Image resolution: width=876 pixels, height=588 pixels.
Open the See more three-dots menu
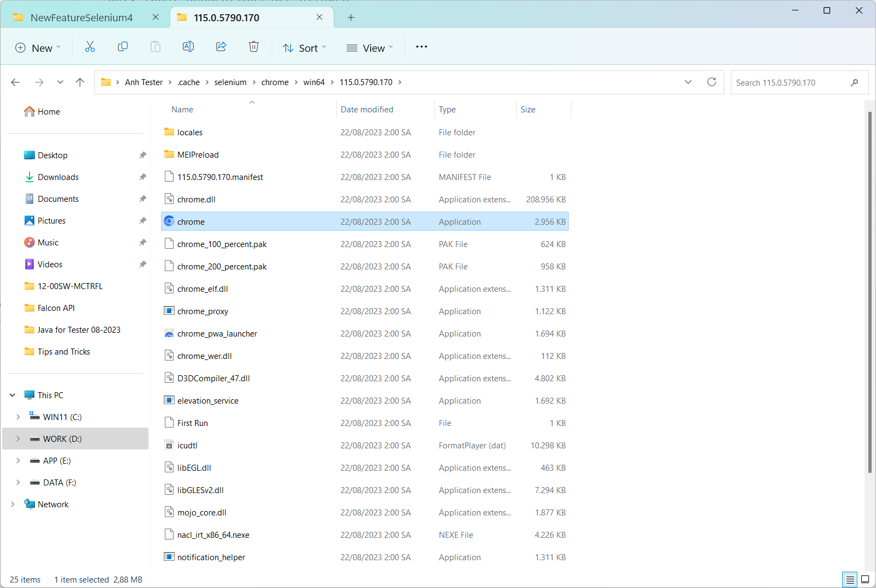421,47
